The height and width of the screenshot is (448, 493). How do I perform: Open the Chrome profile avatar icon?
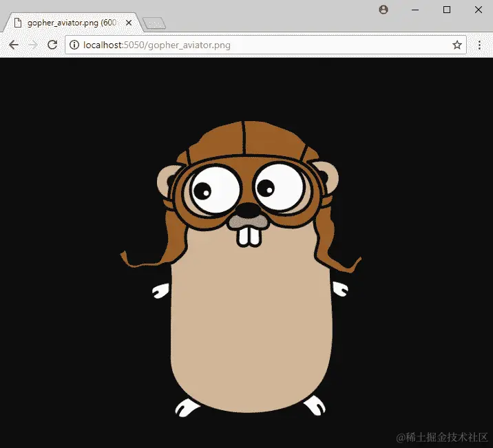pos(384,10)
